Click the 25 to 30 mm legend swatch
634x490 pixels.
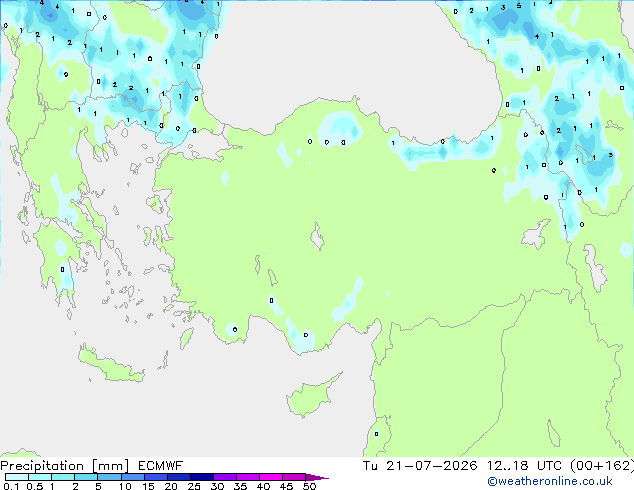201,477
